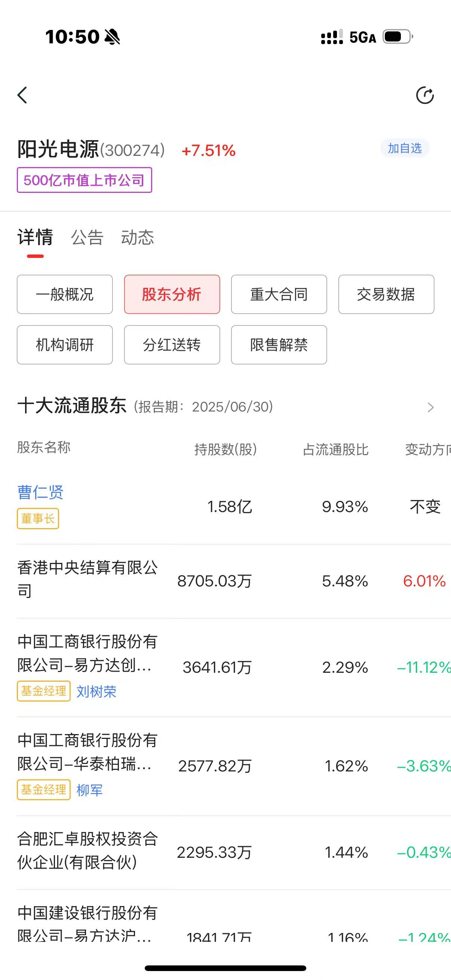
Task: Tap 基金经理 badge beside 柳军
Action: click(x=44, y=790)
